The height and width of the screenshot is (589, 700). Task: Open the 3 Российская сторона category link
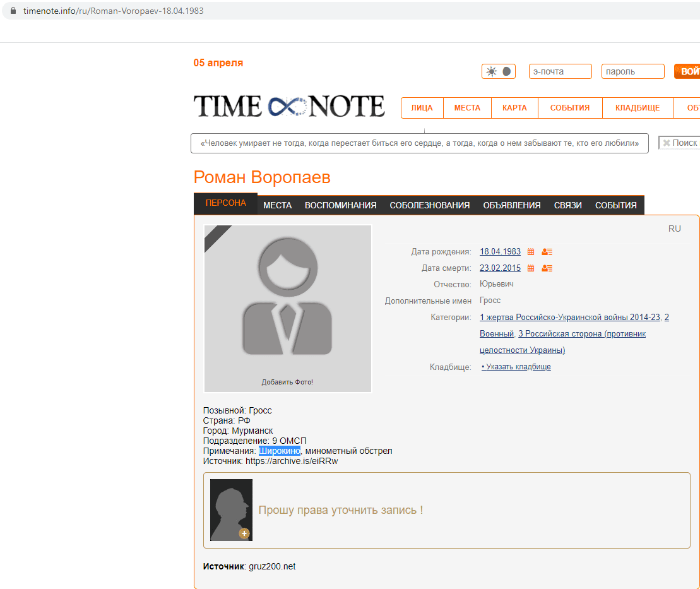[582, 334]
